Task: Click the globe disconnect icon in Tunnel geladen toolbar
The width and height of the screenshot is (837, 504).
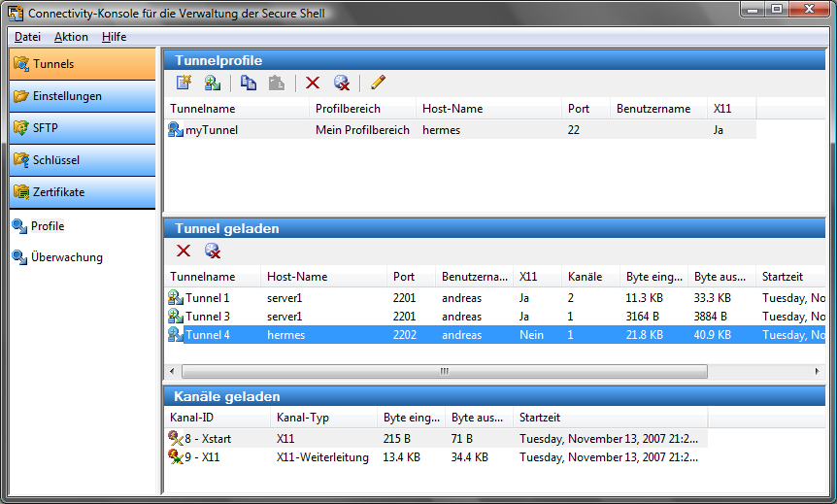Action: click(213, 251)
